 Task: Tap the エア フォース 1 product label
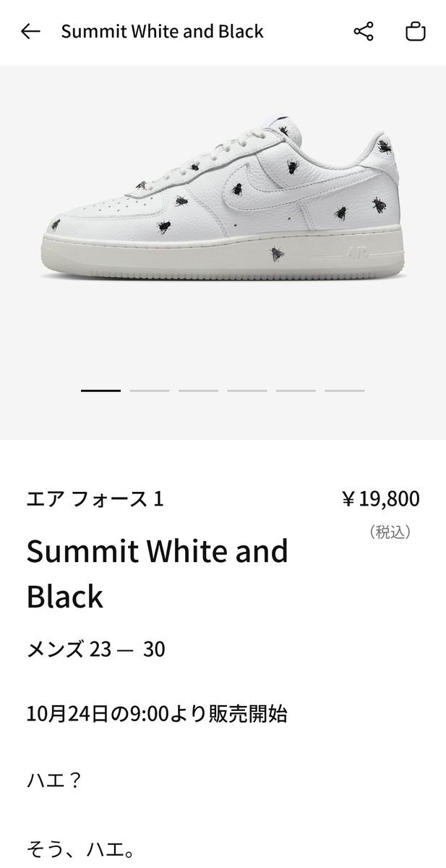(x=95, y=499)
